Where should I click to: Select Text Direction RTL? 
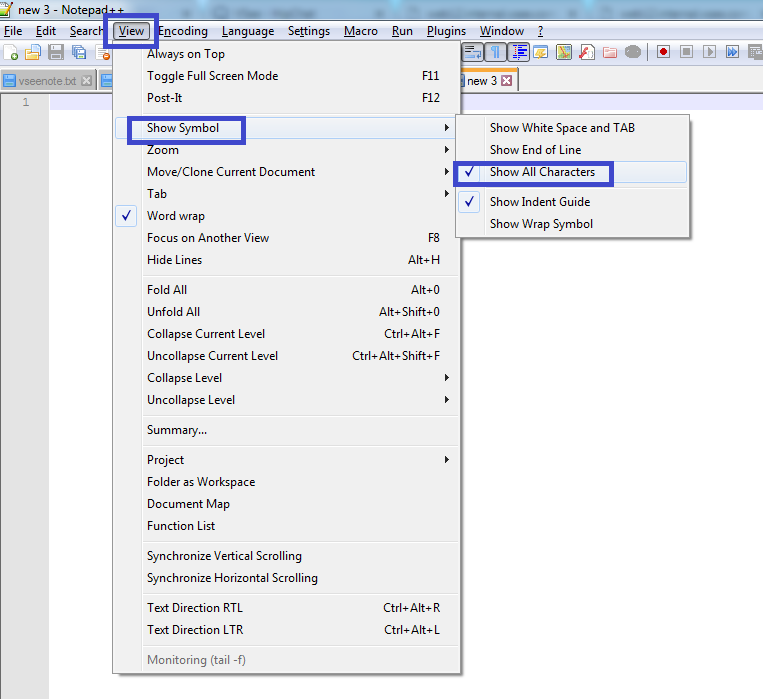pos(287,608)
